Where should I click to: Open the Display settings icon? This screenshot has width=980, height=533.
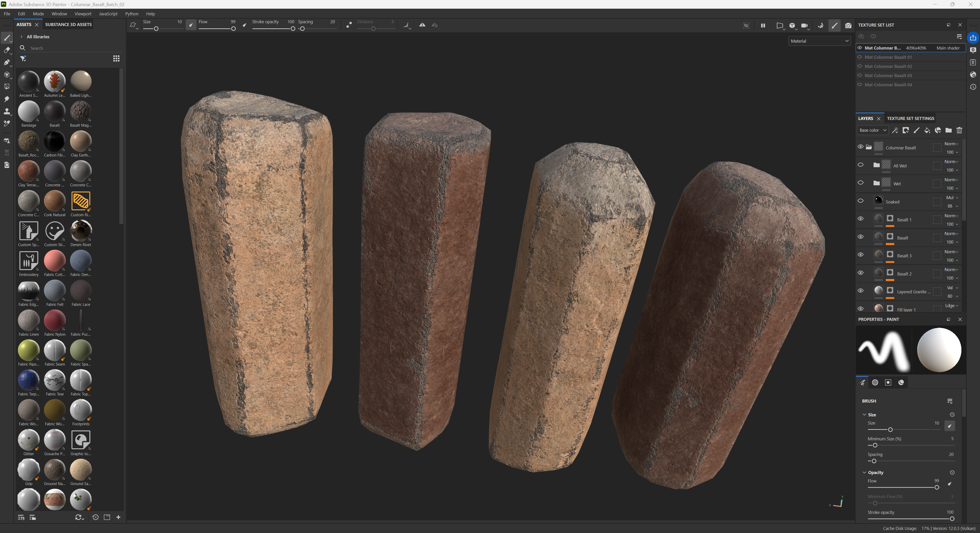(973, 50)
